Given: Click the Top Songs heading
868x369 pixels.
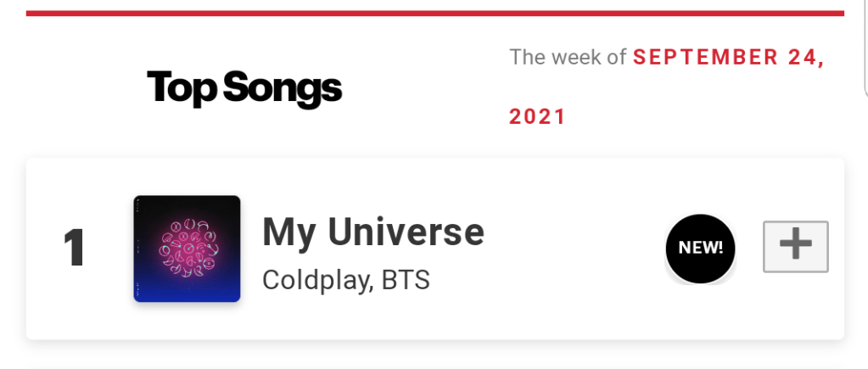Looking at the screenshot, I should tap(244, 88).
